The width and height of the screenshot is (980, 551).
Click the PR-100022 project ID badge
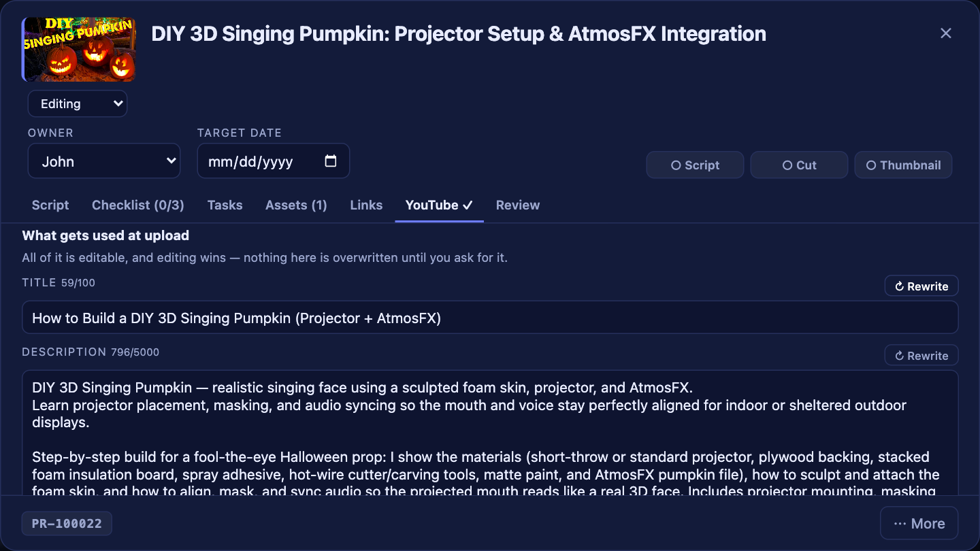point(67,524)
